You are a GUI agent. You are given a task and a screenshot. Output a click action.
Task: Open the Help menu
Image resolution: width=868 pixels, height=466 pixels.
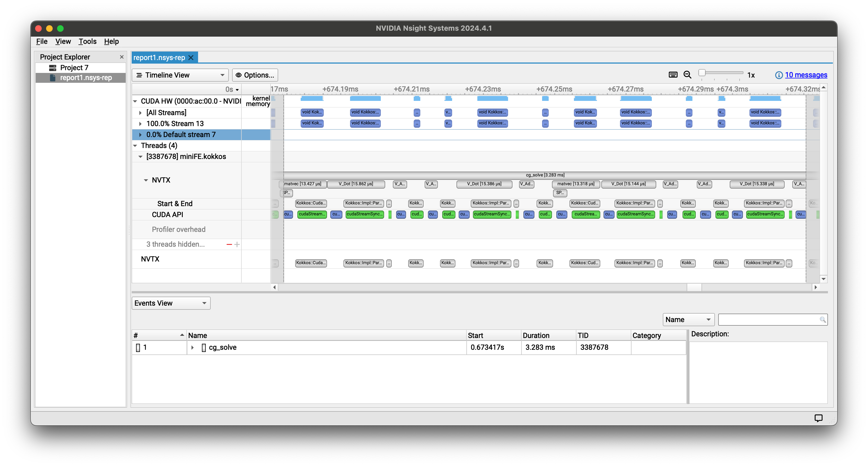click(x=111, y=41)
